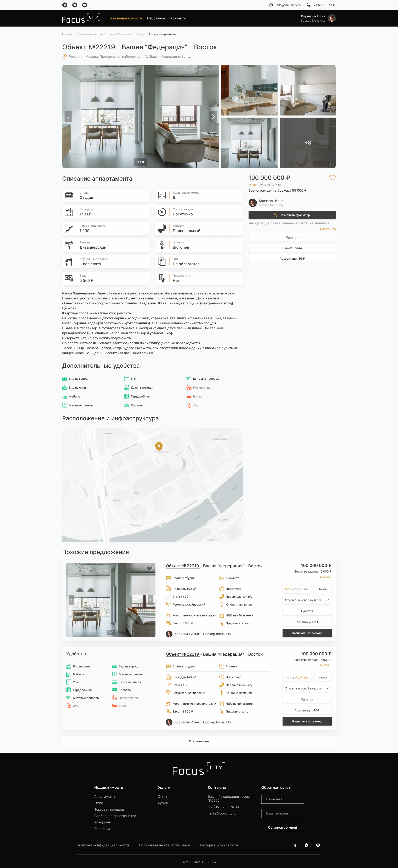Click Назначить просмотр button near price
This screenshot has width=398, height=868.
point(292,215)
